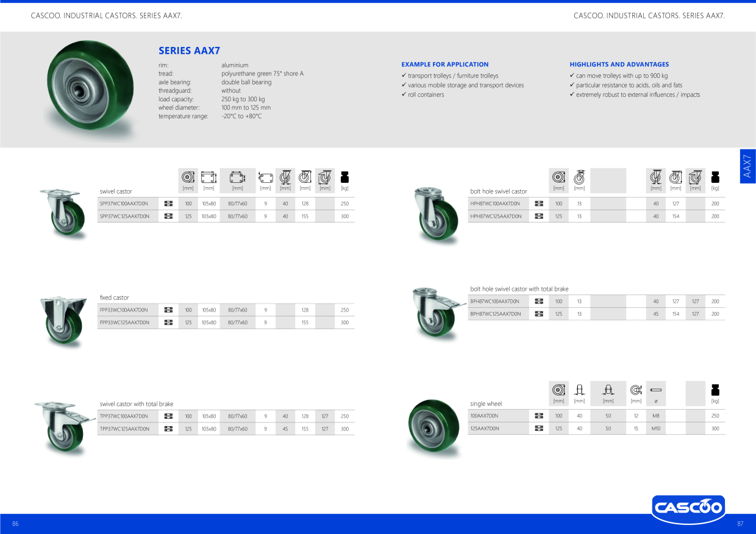This screenshot has height=534, width=756.
Task: Click the bearing icon in row BPH87WC100AAX7D0N
Action: [x=539, y=301]
